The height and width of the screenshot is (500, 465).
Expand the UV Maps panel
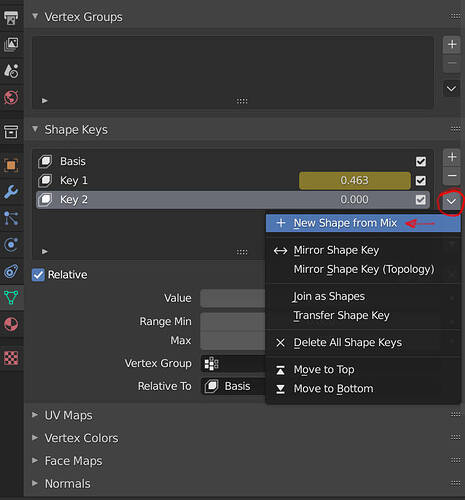[x=35, y=415]
